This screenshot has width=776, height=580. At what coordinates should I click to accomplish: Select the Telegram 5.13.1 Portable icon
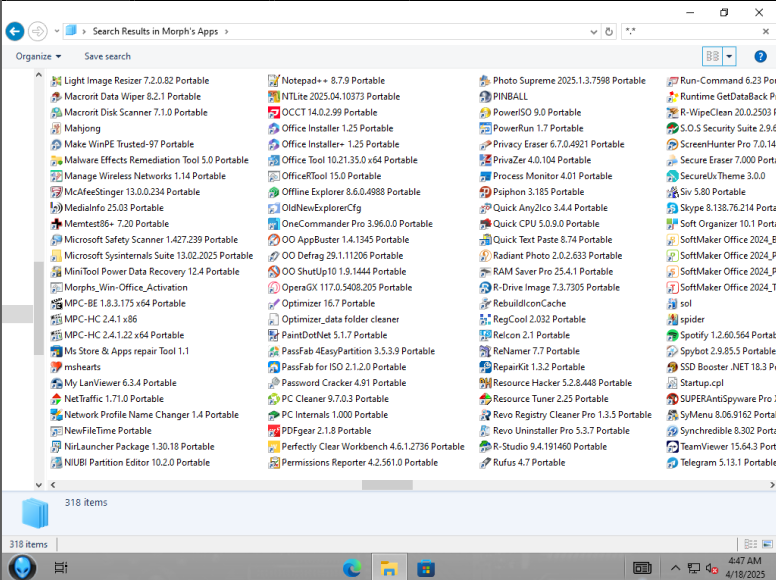point(672,463)
